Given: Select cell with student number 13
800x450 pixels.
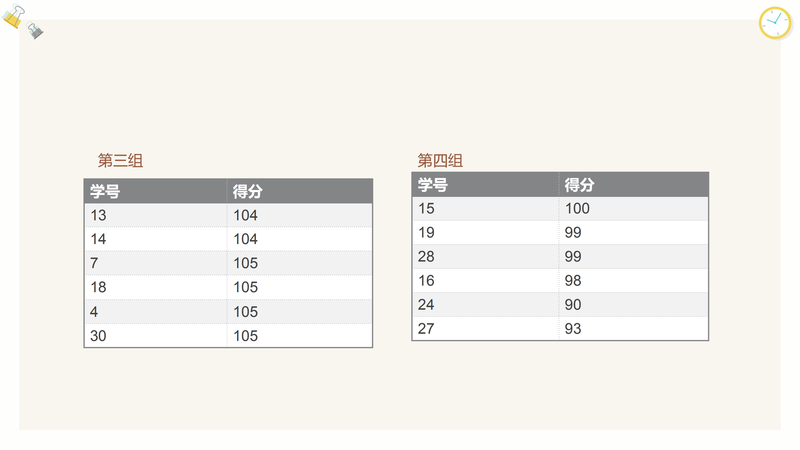Looking at the screenshot, I should click(x=156, y=215).
